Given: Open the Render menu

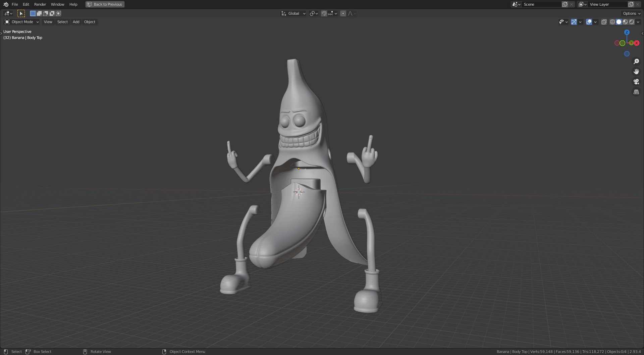Looking at the screenshot, I should point(40,4).
